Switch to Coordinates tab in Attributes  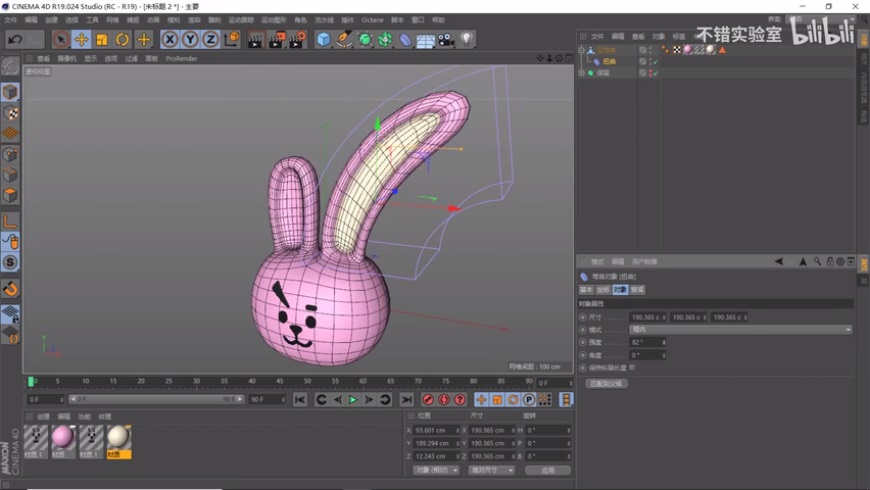(603, 290)
